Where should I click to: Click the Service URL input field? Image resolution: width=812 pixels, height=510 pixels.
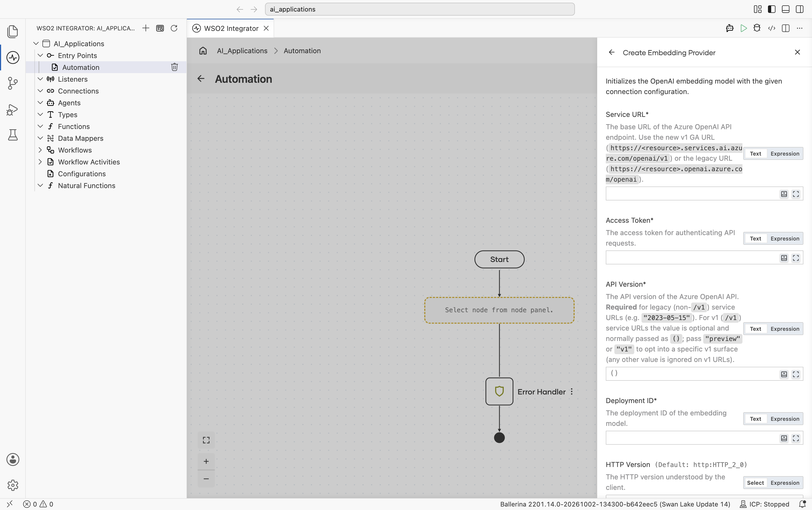705,194
